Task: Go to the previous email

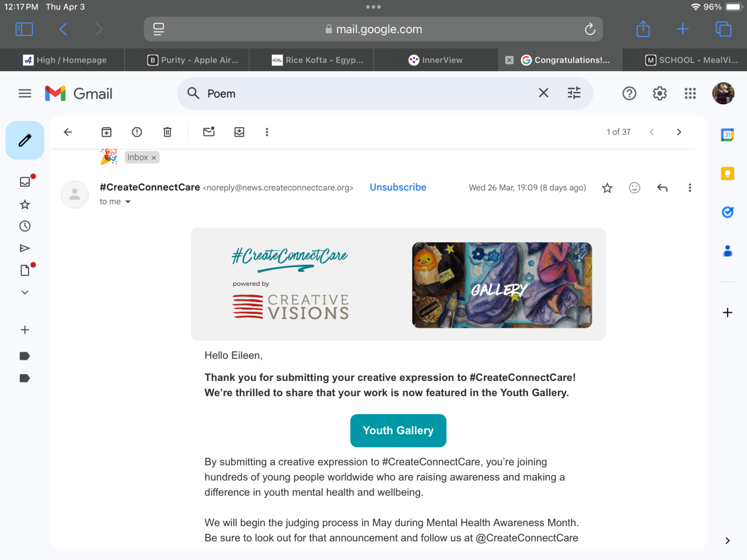Action: pyautogui.click(x=652, y=132)
